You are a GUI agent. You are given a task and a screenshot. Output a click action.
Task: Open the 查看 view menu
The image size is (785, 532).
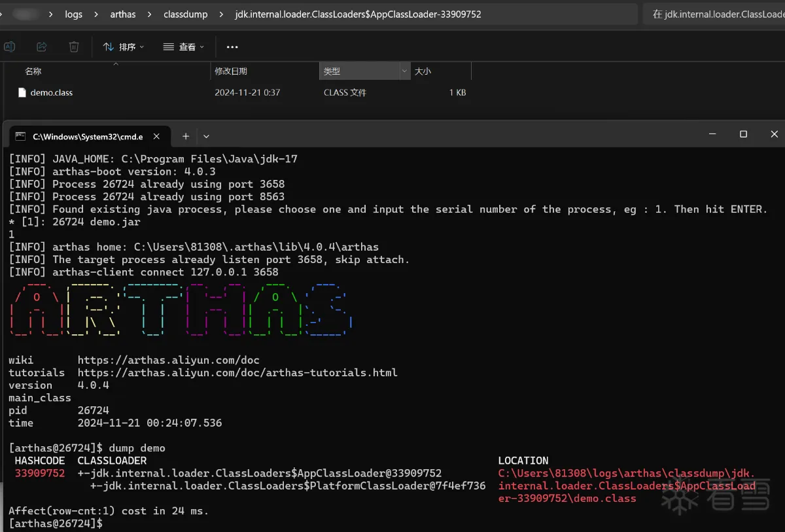(x=184, y=46)
